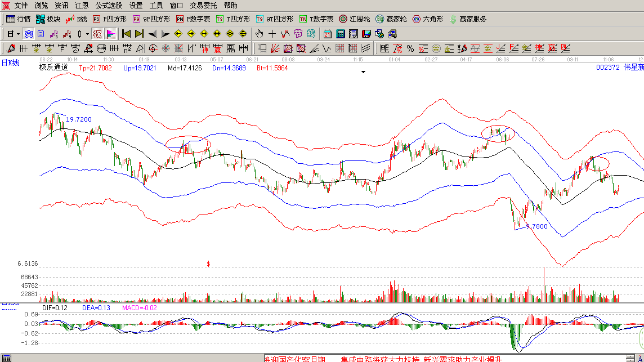
Task: Jump to first bar with skip-back arrow
Action: click(126, 34)
